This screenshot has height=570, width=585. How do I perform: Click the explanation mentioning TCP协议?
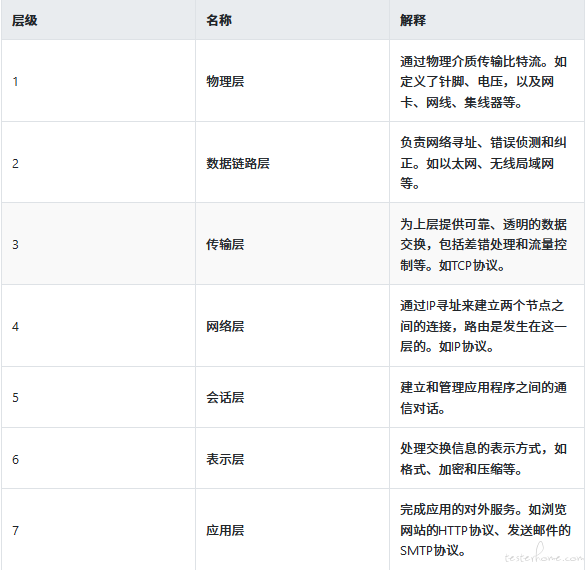[484, 245]
